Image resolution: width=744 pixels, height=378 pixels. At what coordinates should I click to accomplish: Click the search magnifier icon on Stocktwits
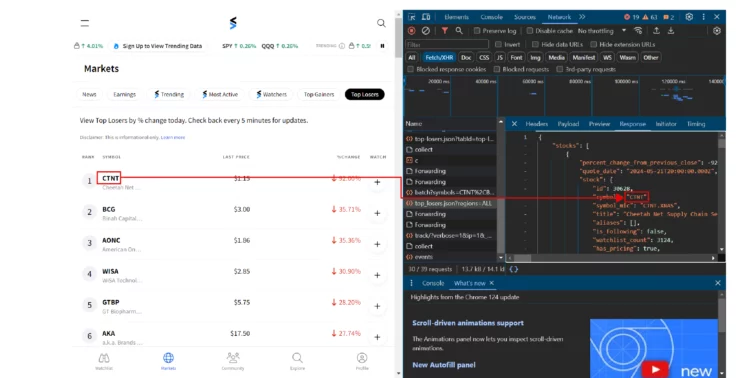381,23
